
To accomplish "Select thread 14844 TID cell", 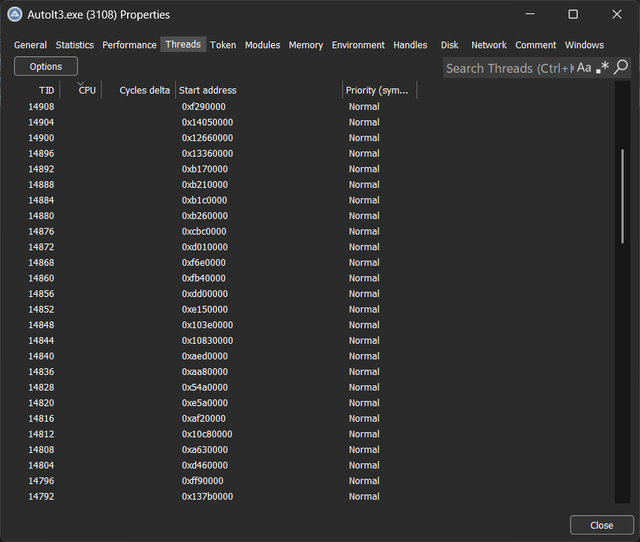I will click(x=41, y=340).
